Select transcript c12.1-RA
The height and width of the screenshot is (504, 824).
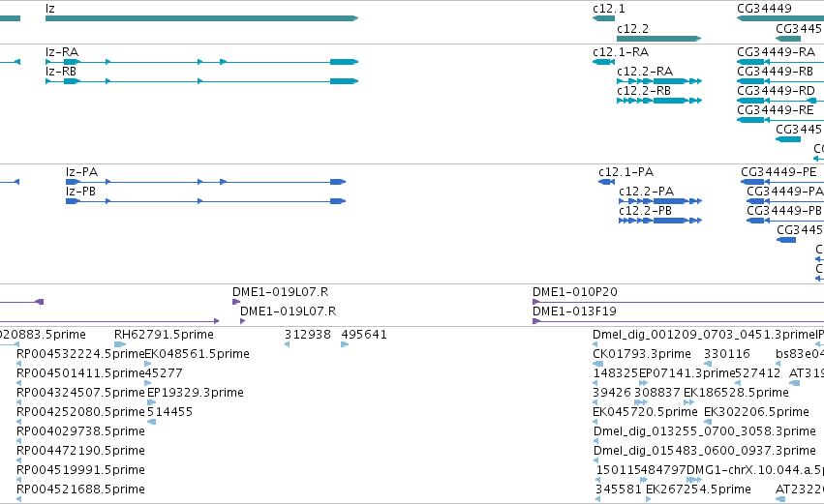pos(603,62)
